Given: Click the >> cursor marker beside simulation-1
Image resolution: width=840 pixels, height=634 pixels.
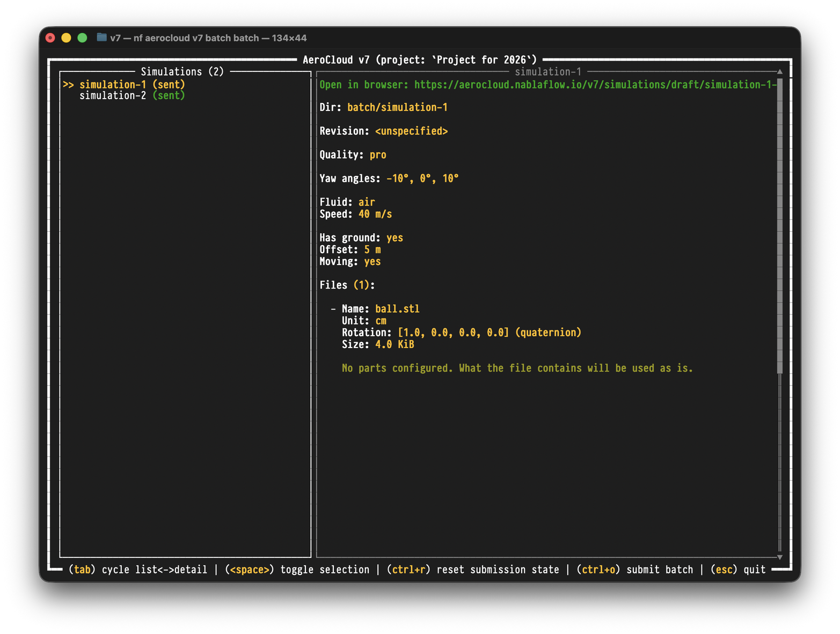Looking at the screenshot, I should 68,85.
